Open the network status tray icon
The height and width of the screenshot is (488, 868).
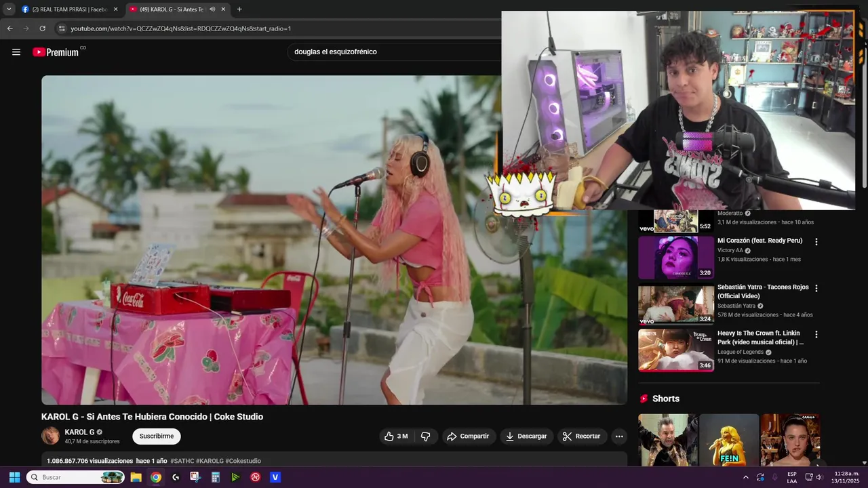point(808,477)
